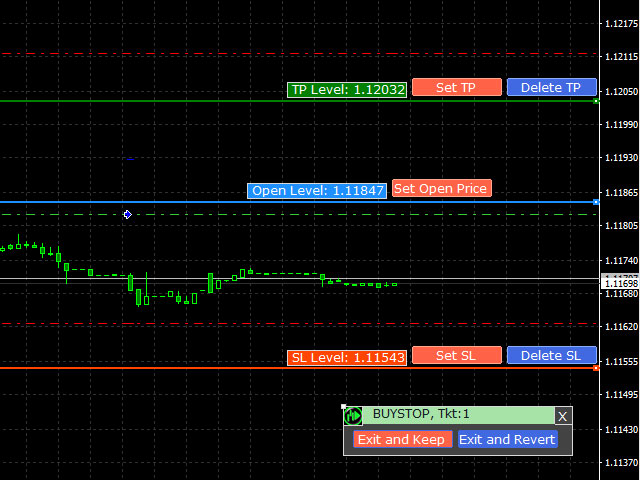
Task: Click the Set SL button
Action: [x=457, y=355]
